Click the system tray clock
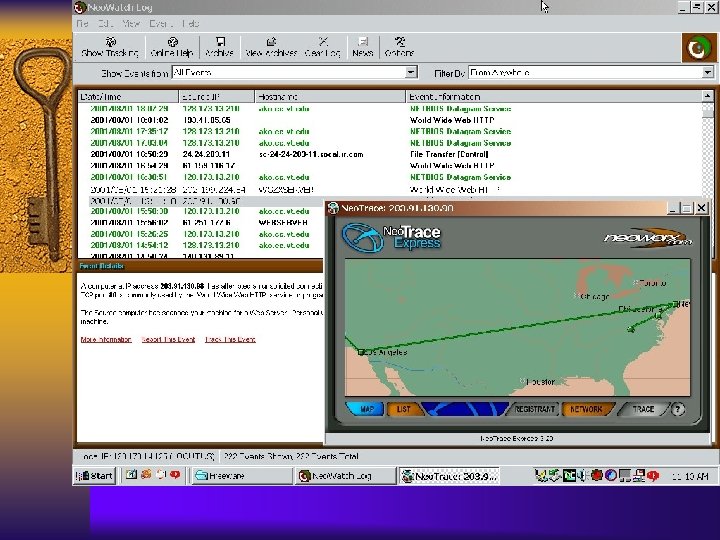720x540 pixels. point(690,476)
